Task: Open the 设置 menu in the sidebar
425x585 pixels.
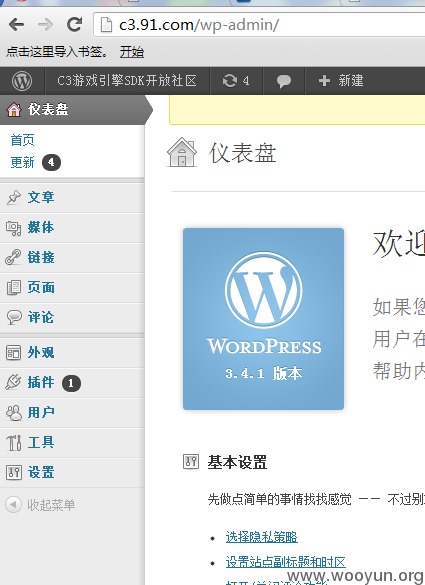Action: (72, 473)
